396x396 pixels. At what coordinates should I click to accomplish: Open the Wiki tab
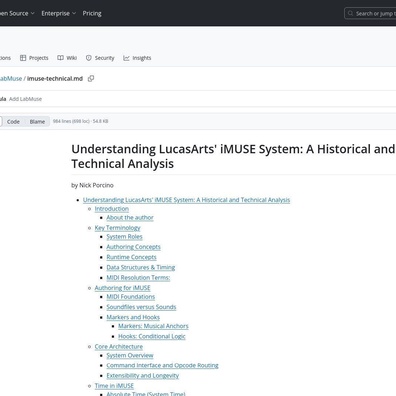pyautogui.click(x=67, y=58)
